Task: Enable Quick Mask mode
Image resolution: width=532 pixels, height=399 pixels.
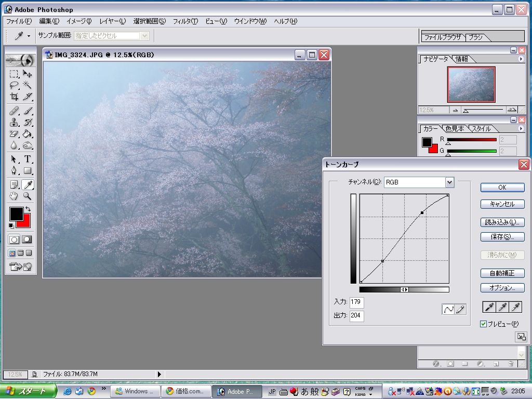Action: tap(27, 240)
